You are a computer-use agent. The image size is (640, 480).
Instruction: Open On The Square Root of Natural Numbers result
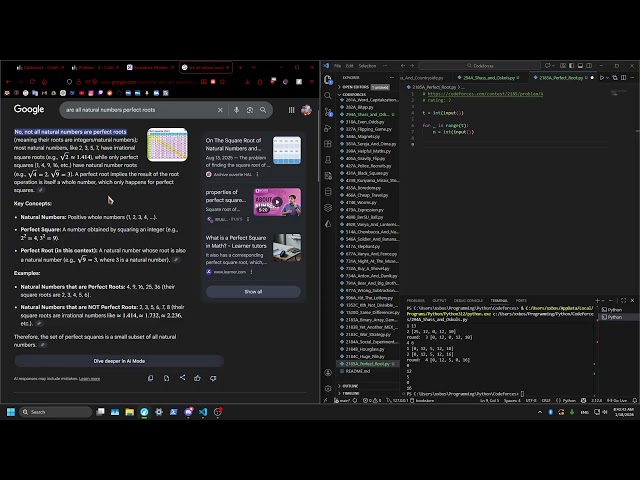[233, 144]
